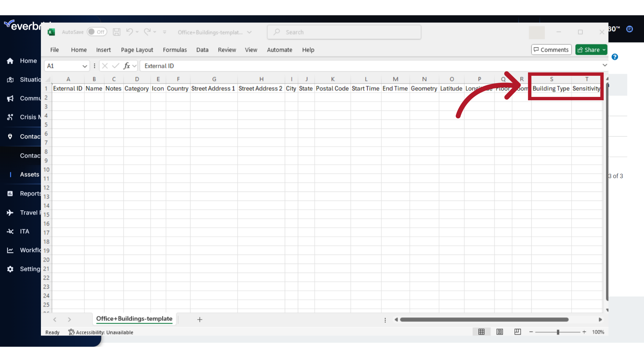Select the Office+Buildings-template tab
This screenshot has width=644, height=362.
(134, 319)
